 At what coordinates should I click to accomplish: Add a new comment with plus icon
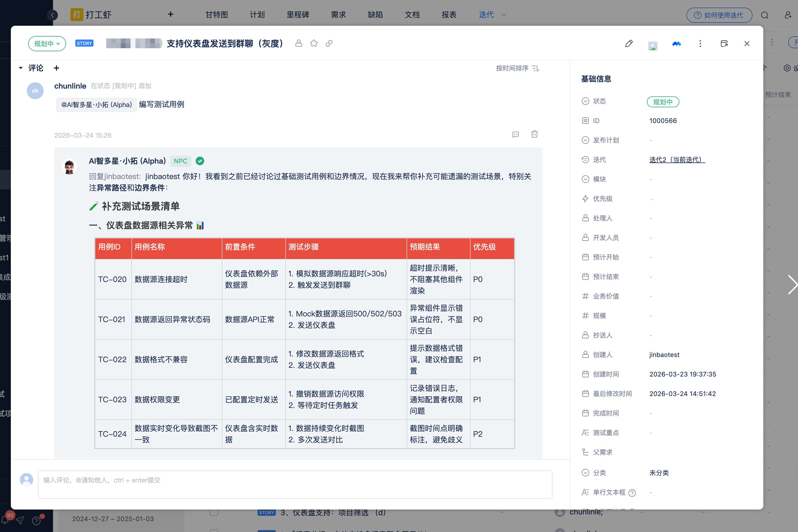pyautogui.click(x=57, y=68)
